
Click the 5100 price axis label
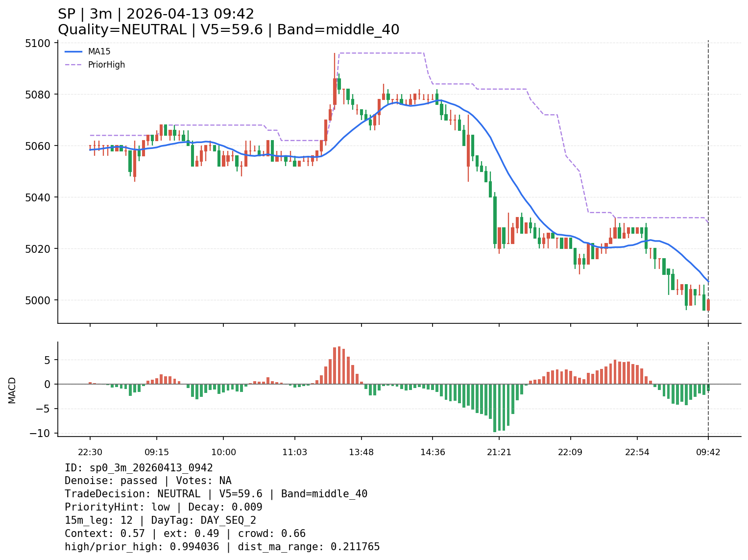tap(37, 43)
